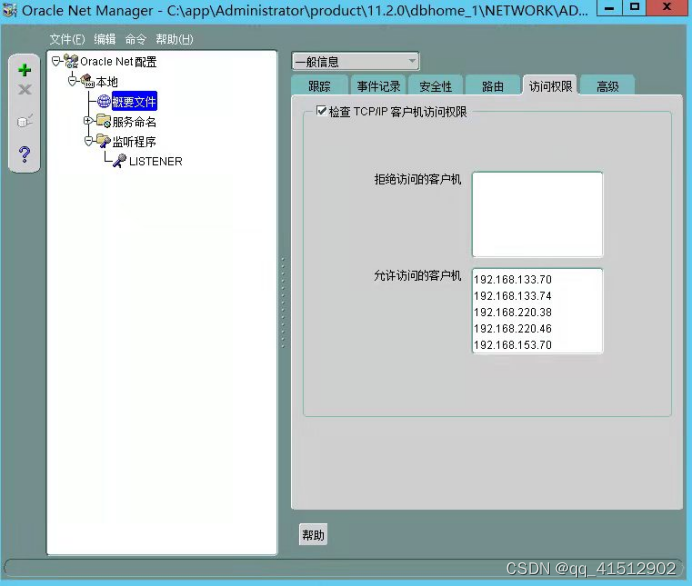
Task: Open the 一般信息 dropdown
Action: coord(355,61)
